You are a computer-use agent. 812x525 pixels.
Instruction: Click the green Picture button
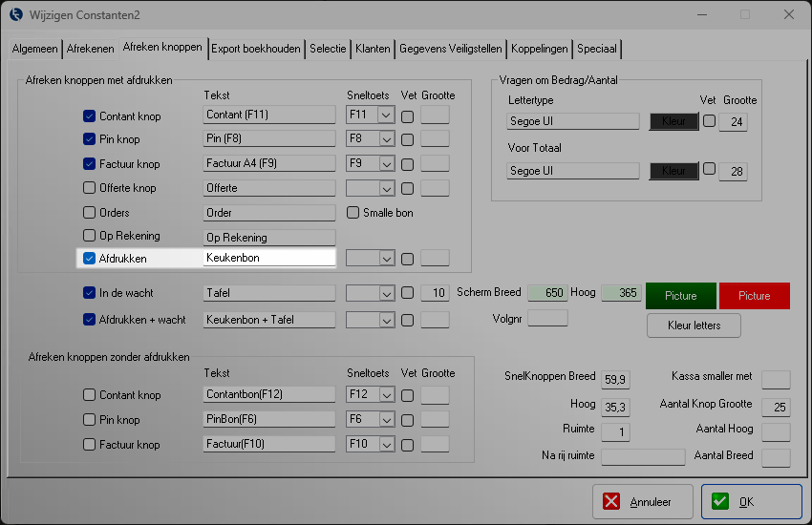(x=681, y=296)
